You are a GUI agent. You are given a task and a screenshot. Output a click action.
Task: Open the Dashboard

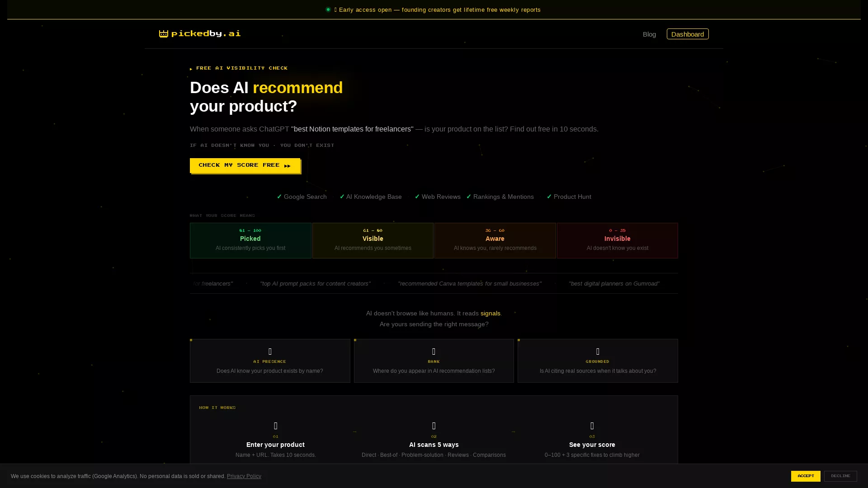coord(687,34)
